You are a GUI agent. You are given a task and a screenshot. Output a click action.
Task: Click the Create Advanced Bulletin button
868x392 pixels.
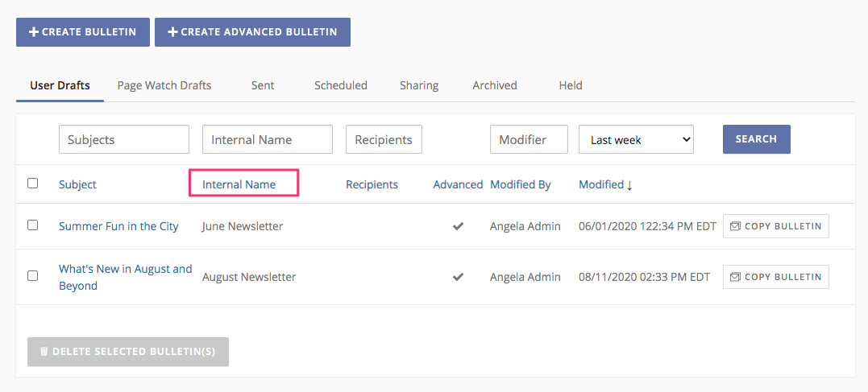(x=252, y=32)
